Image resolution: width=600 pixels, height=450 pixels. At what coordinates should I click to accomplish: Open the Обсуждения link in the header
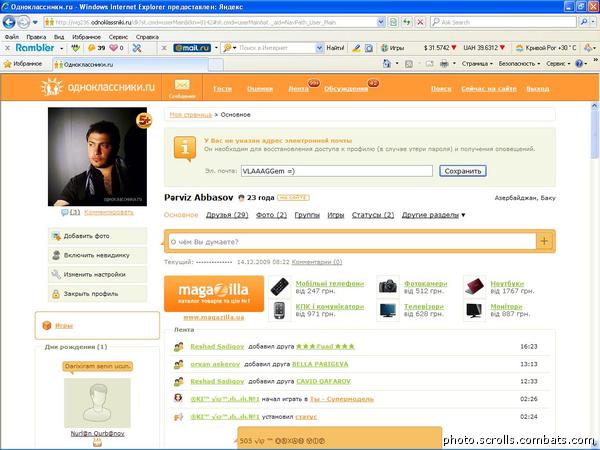click(346, 89)
